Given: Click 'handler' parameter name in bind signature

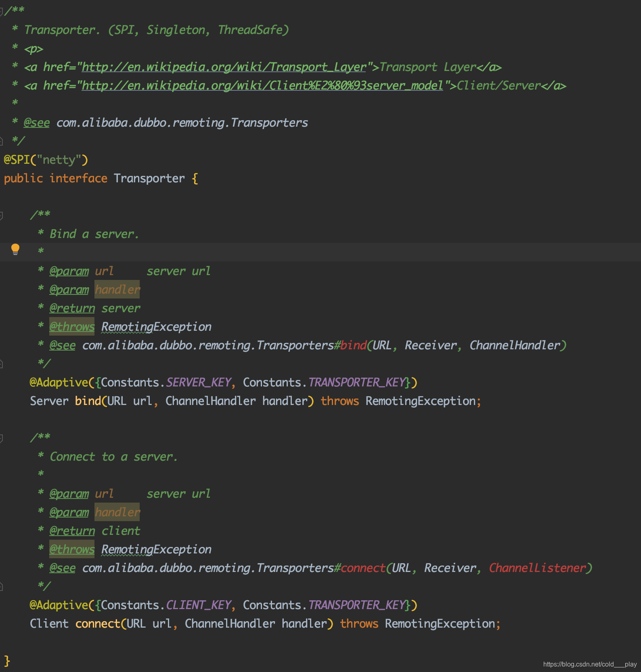Looking at the screenshot, I should (x=285, y=401).
